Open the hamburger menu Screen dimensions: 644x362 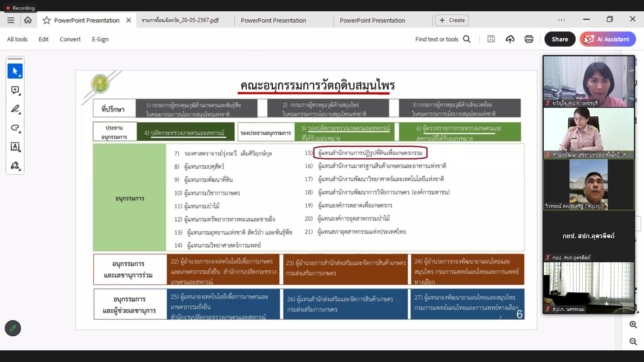[11, 20]
